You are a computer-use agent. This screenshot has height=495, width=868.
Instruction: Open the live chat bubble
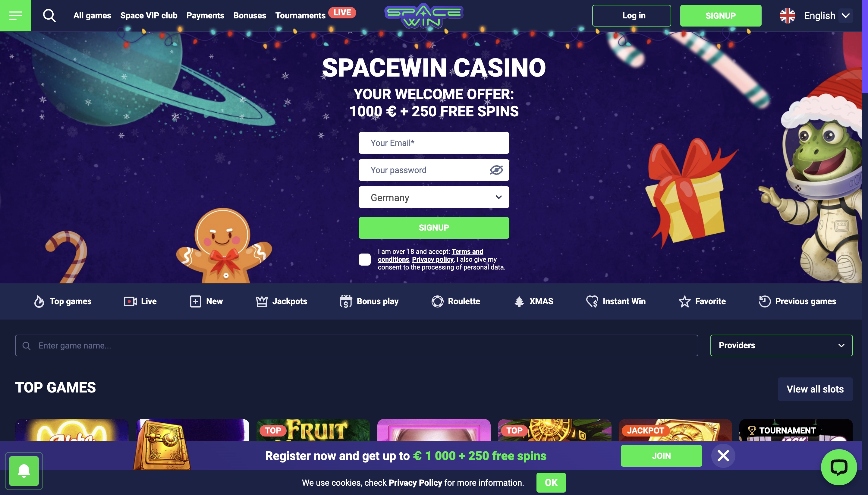click(x=839, y=467)
